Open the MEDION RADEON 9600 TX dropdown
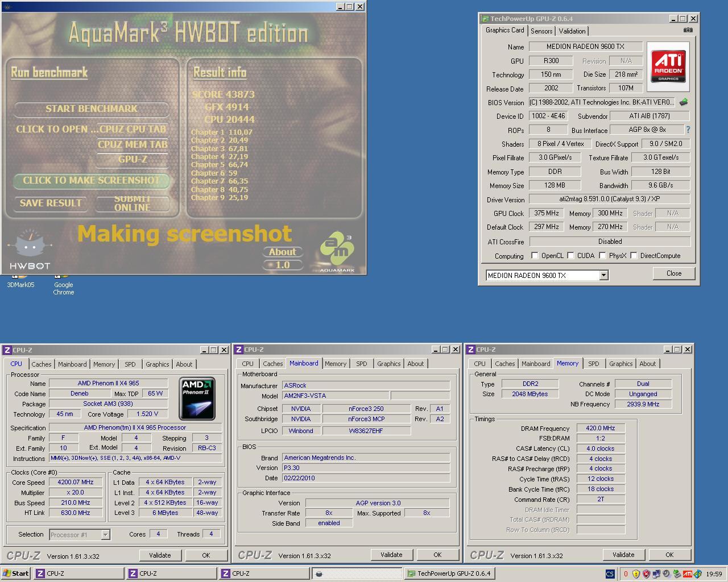This screenshot has width=728, height=582. [604, 276]
